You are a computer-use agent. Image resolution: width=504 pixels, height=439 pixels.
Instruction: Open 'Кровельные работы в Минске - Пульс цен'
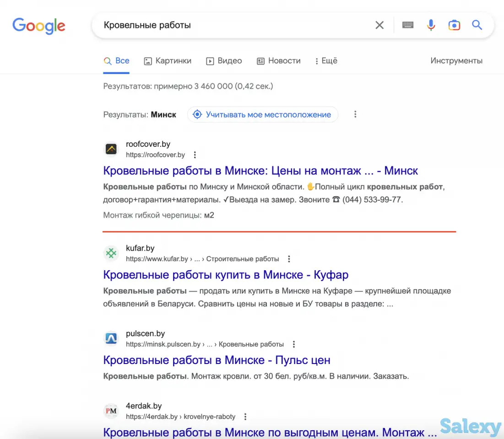point(217,360)
